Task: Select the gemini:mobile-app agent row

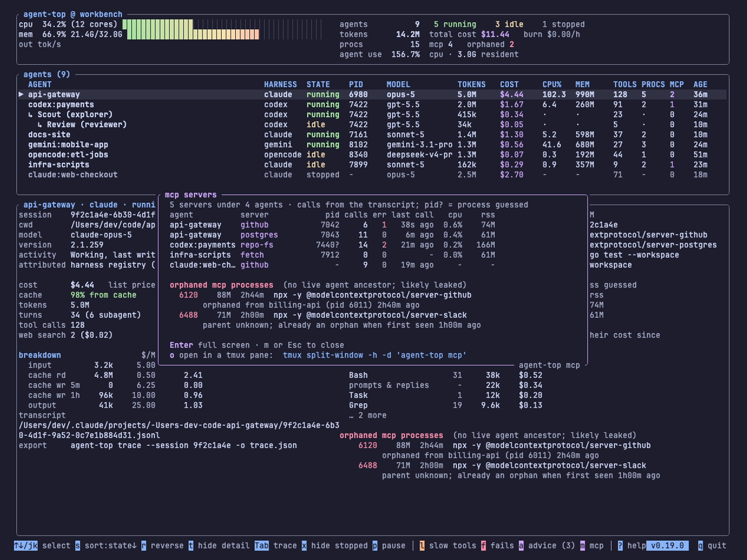Action: click(372, 145)
